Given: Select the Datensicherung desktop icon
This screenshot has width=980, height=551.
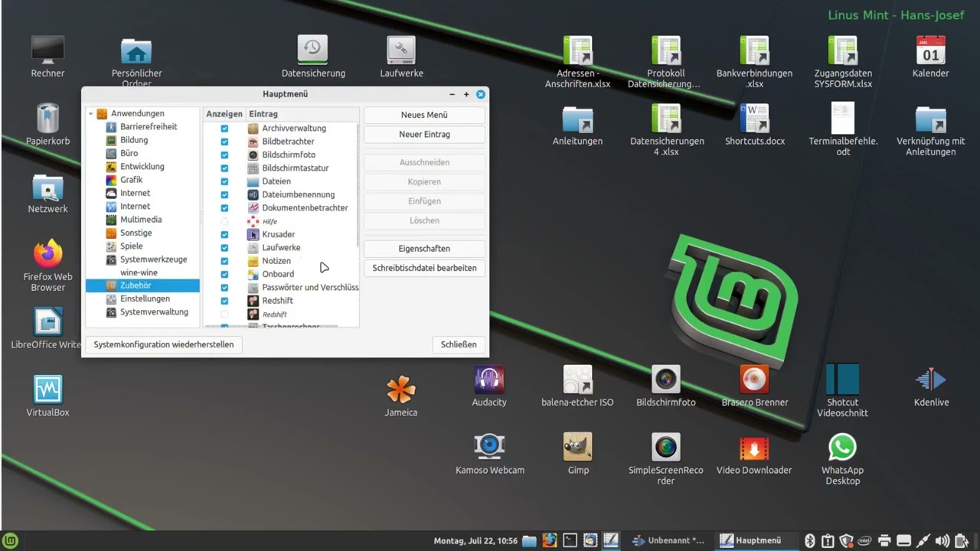Looking at the screenshot, I should [x=313, y=57].
